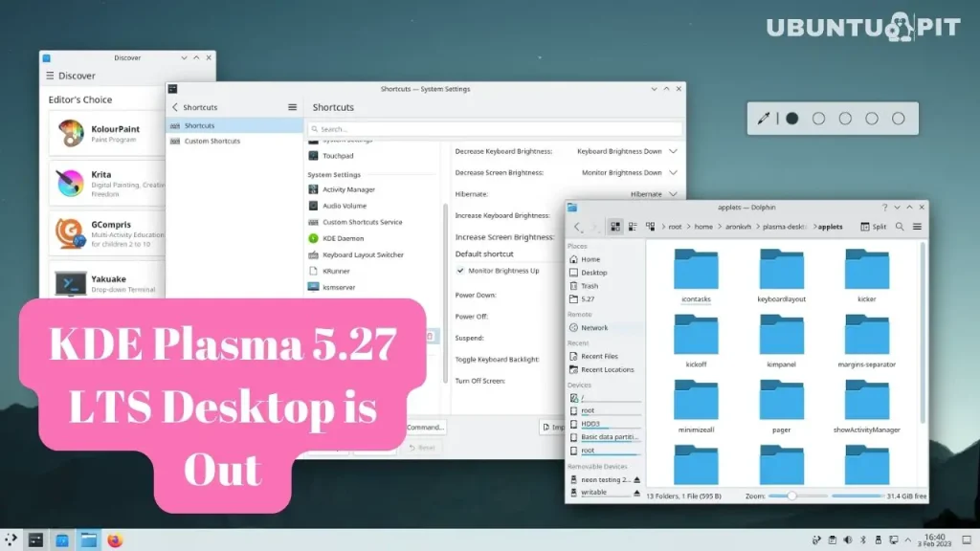
Task: Open Dolphin help question mark
Action: click(x=884, y=208)
